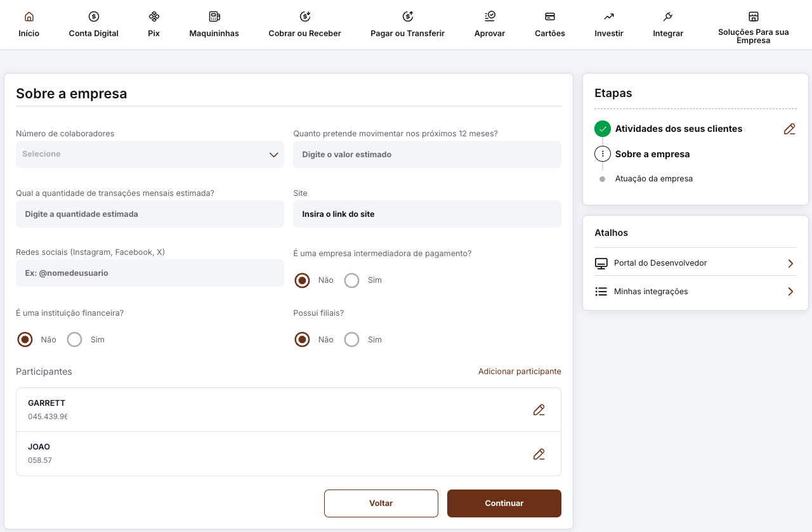
Task: Select Sim for instituição financeira
Action: [x=75, y=340]
